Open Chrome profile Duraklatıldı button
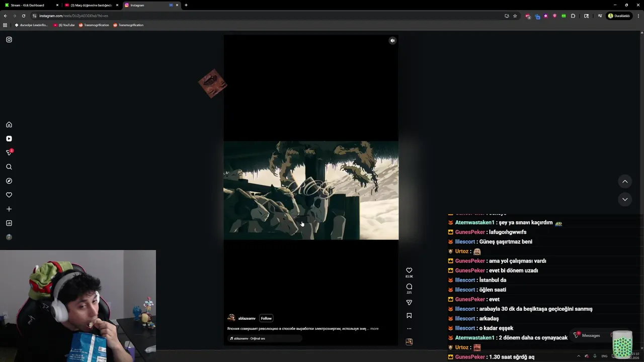The height and width of the screenshot is (362, 644). pos(619,16)
